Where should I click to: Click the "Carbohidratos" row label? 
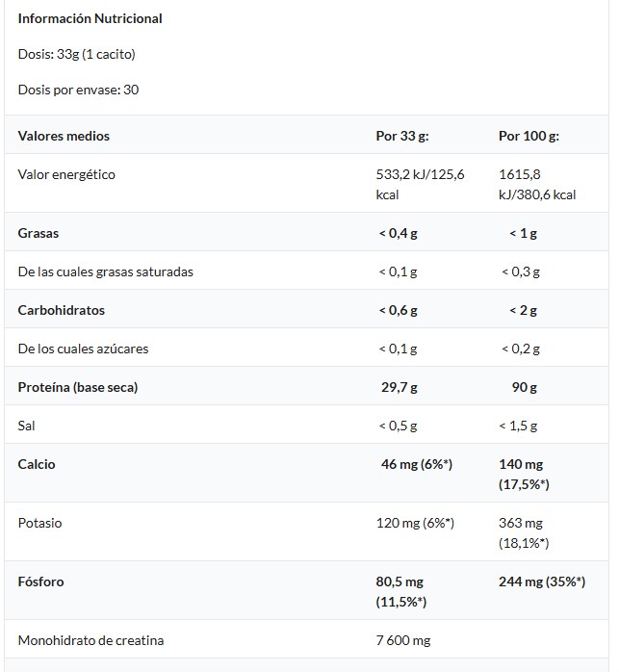click(62, 310)
